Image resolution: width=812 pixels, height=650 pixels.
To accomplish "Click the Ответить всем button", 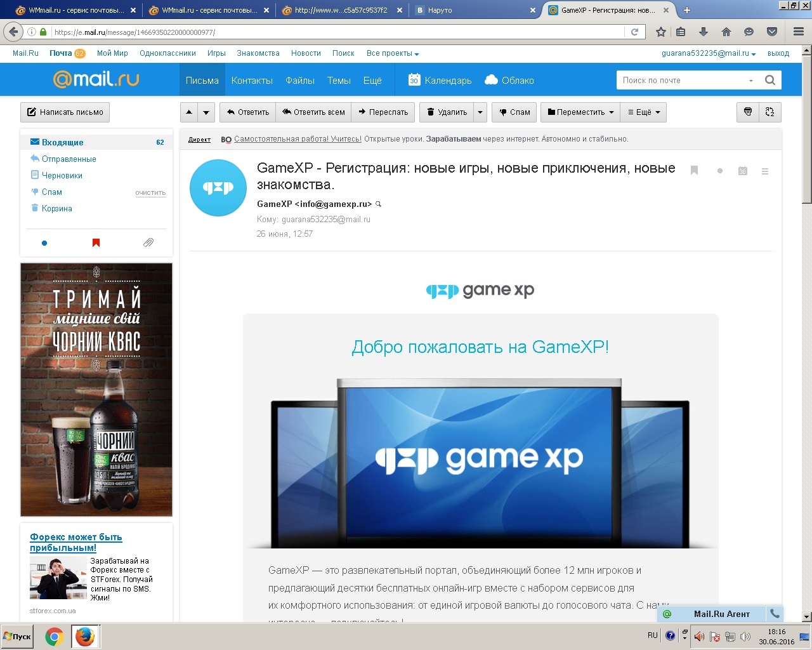I will [x=313, y=112].
